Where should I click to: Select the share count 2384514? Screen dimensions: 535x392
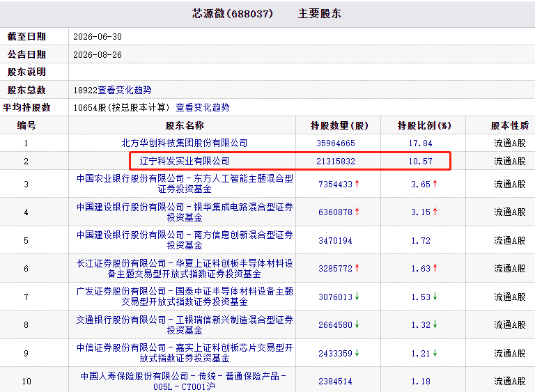click(335, 382)
